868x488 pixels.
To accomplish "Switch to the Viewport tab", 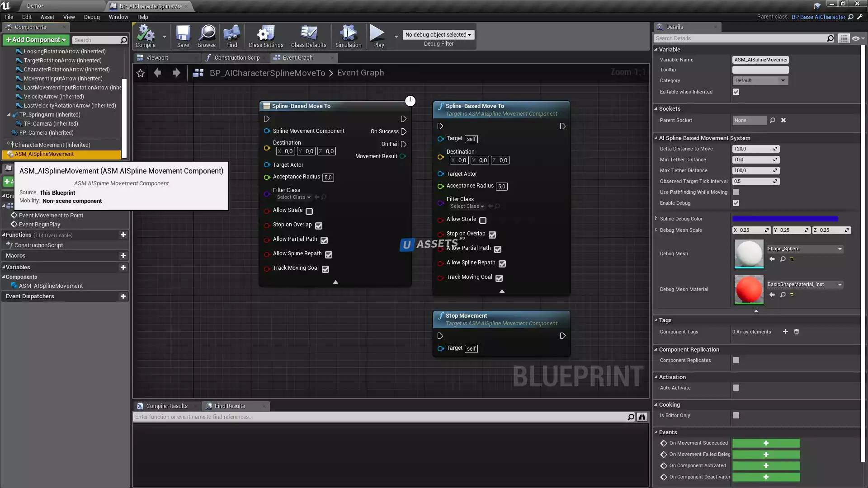I will 157,58.
